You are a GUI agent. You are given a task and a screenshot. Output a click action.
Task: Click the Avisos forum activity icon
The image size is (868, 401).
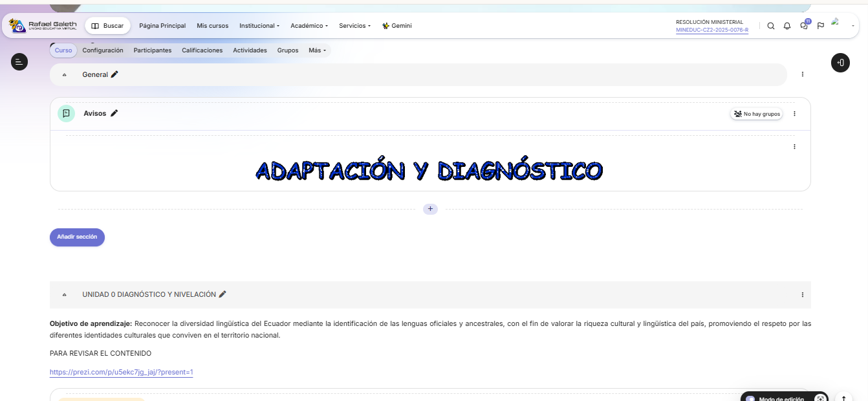(66, 113)
